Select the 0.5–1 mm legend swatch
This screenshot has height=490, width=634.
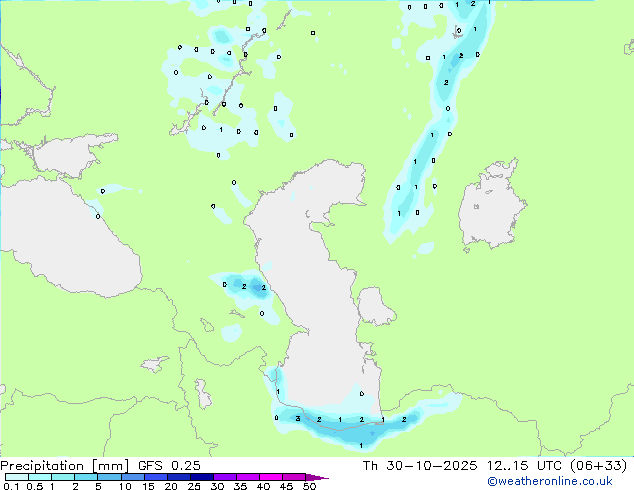coord(40,477)
